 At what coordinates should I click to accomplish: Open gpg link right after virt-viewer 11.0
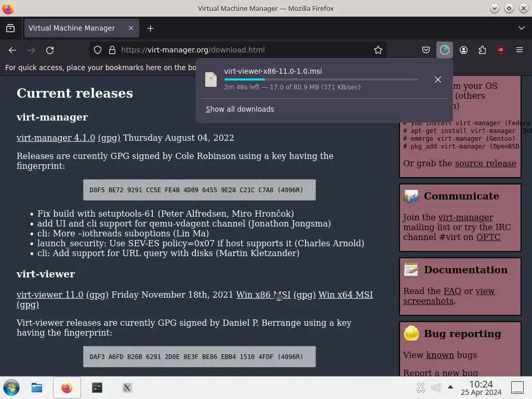pyautogui.click(x=97, y=295)
